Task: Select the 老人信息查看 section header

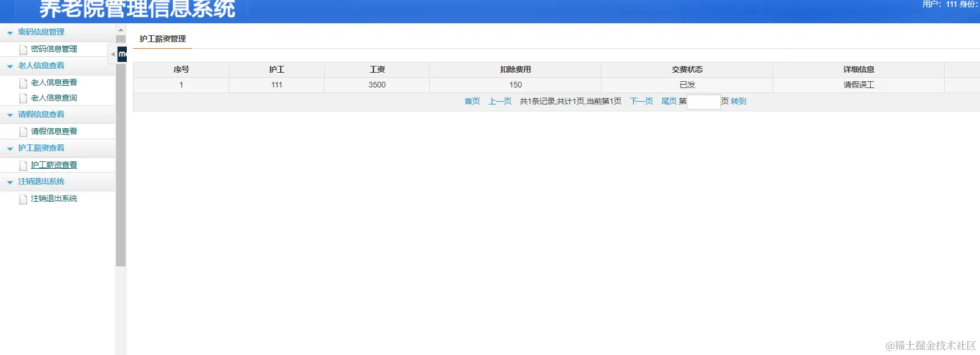Action: [41, 65]
